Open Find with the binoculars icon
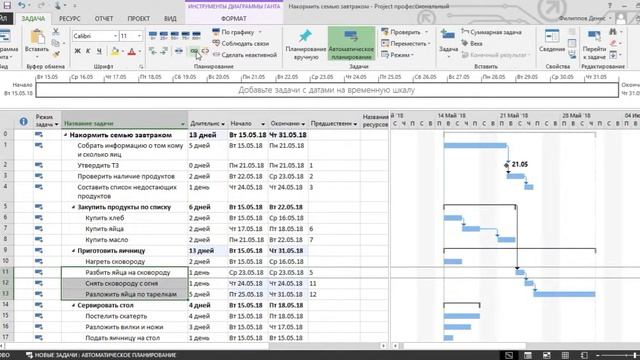Image resolution: width=640 pixels, height=360 pixels. pyautogui.click(x=613, y=32)
